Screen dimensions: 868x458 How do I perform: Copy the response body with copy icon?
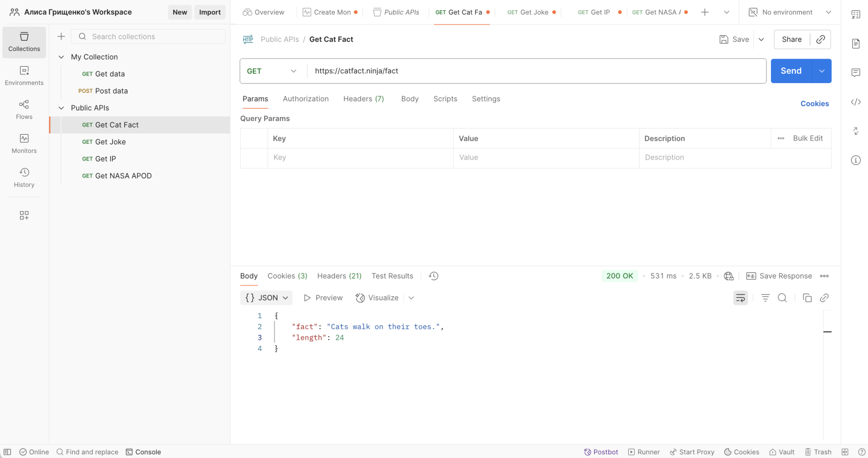tap(807, 297)
